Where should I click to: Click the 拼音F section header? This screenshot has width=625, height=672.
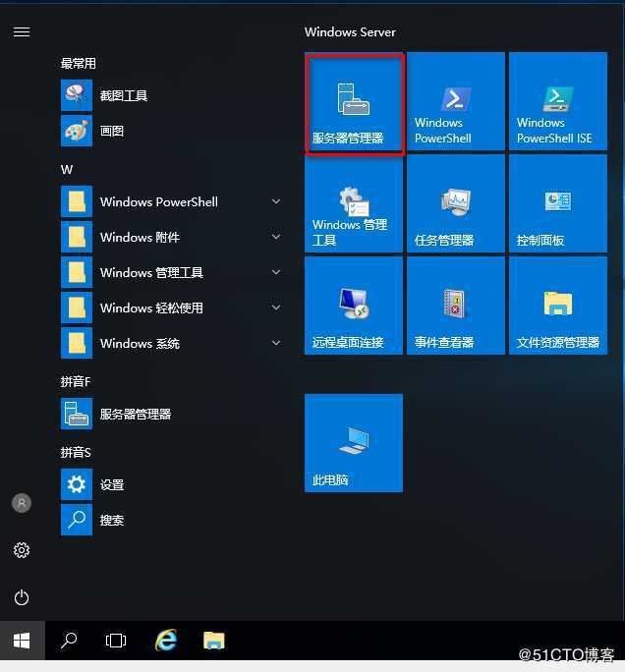[76, 381]
